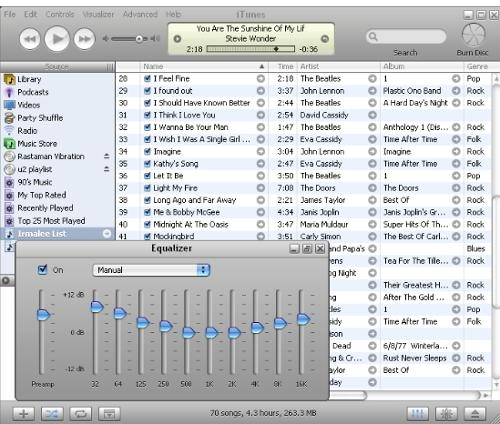Viewport: 500px width, 424px height.
Task: Open the Controls menu
Action: (x=60, y=14)
